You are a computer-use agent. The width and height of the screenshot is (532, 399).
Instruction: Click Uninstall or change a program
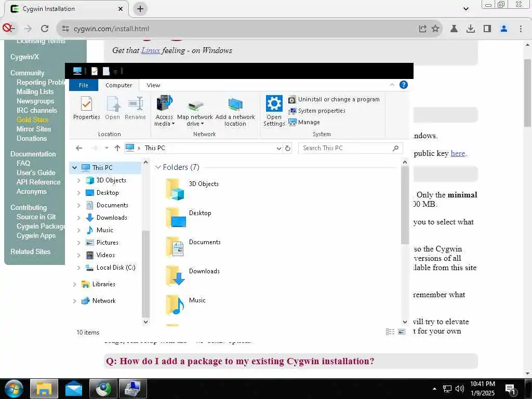coord(334,99)
